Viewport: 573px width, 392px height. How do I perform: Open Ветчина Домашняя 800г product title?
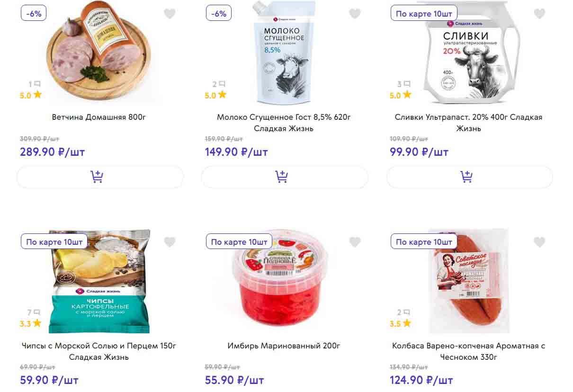(x=99, y=117)
